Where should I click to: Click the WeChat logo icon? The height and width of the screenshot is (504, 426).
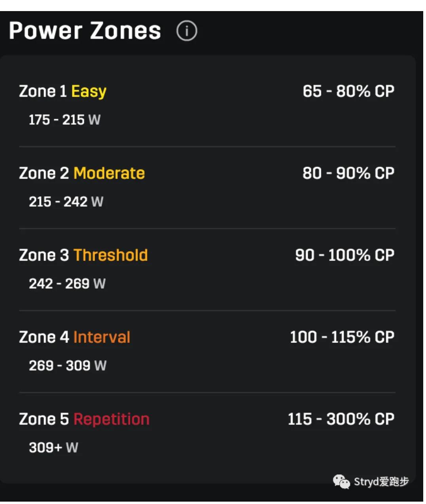click(341, 481)
